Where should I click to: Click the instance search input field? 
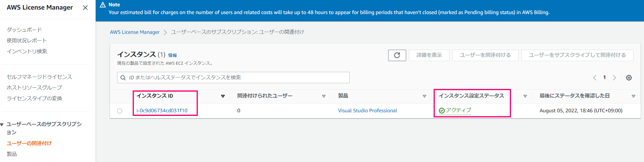(233, 78)
